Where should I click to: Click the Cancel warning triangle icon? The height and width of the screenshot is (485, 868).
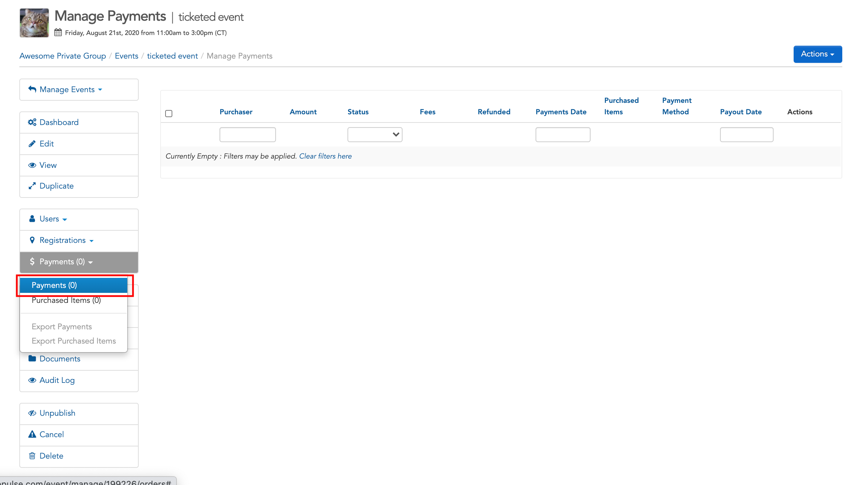32,434
